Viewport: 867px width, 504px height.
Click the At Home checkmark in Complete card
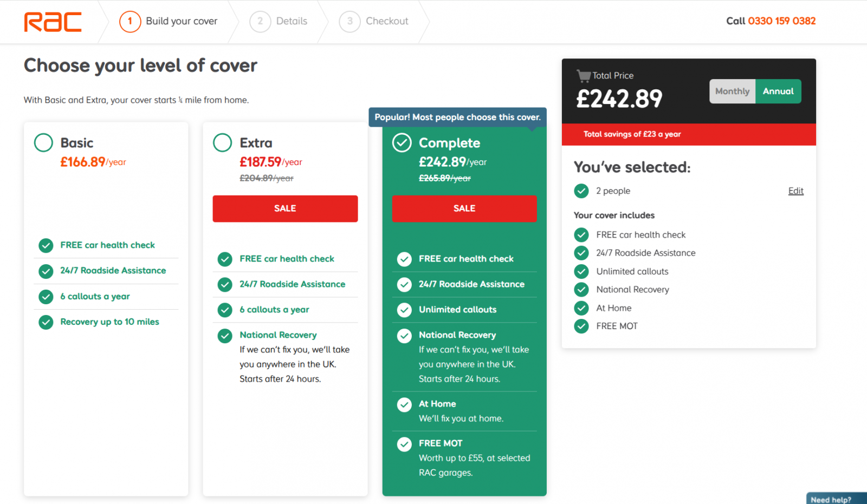click(x=404, y=405)
